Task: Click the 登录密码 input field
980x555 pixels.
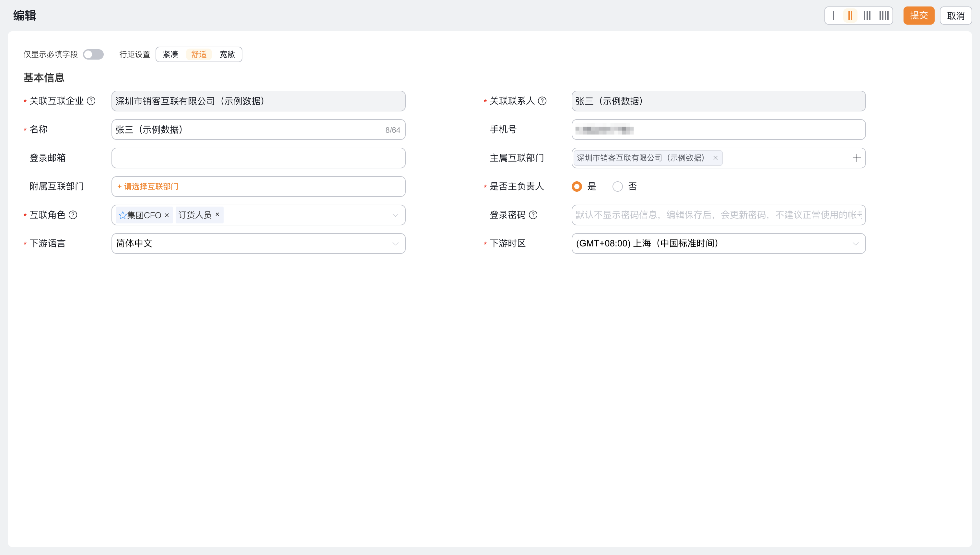Action: click(718, 215)
